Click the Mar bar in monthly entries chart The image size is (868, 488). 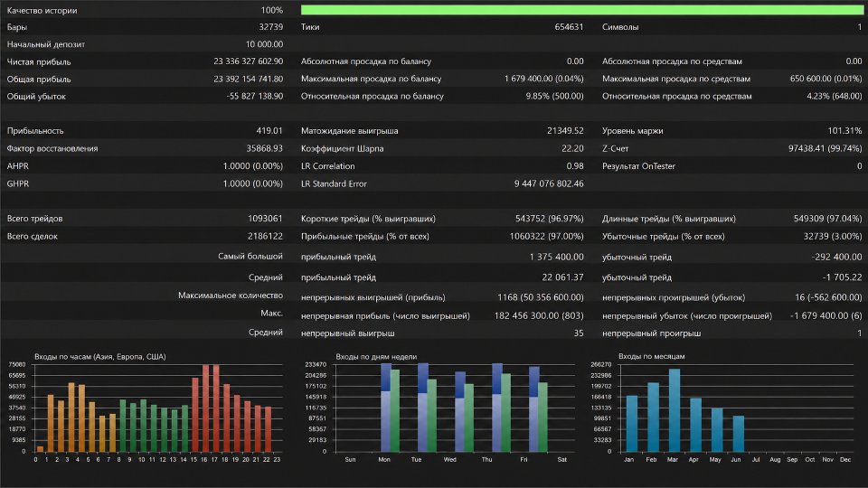pyautogui.click(x=674, y=410)
